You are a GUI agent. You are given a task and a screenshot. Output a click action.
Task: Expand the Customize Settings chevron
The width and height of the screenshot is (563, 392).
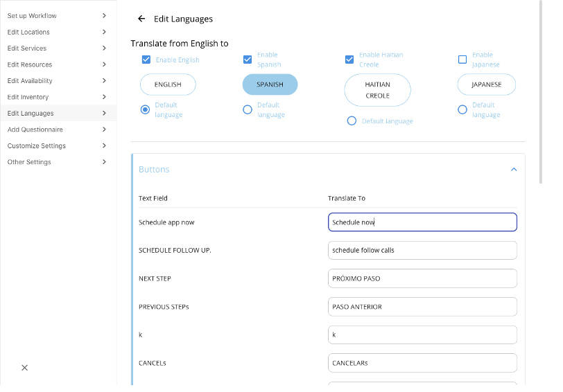click(x=104, y=145)
